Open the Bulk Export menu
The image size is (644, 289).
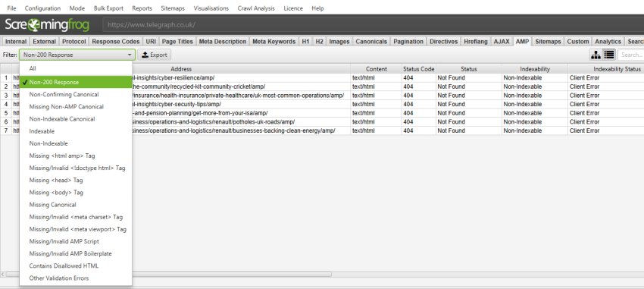click(108, 8)
